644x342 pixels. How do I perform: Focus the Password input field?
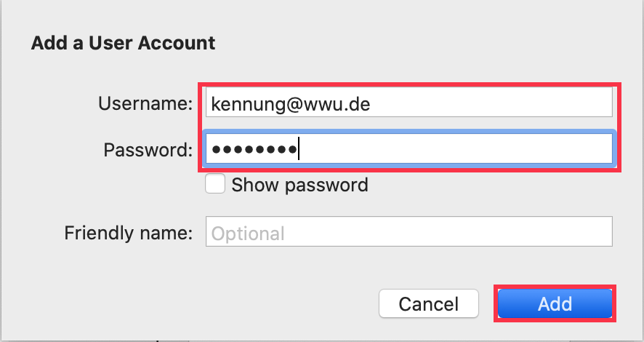pos(408,149)
